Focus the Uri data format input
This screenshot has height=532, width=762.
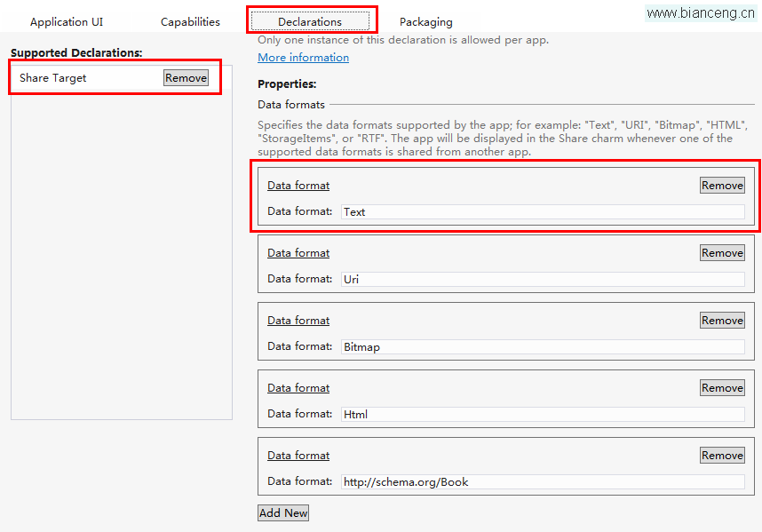pyautogui.click(x=543, y=280)
